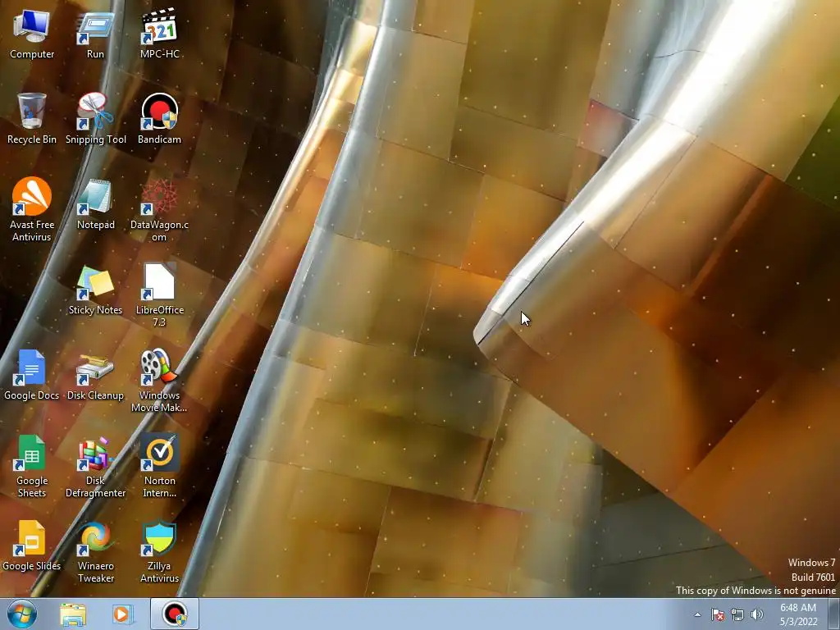Select the Disk Cleanup shortcut
Viewport: 840px width, 630px height.
[95, 375]
